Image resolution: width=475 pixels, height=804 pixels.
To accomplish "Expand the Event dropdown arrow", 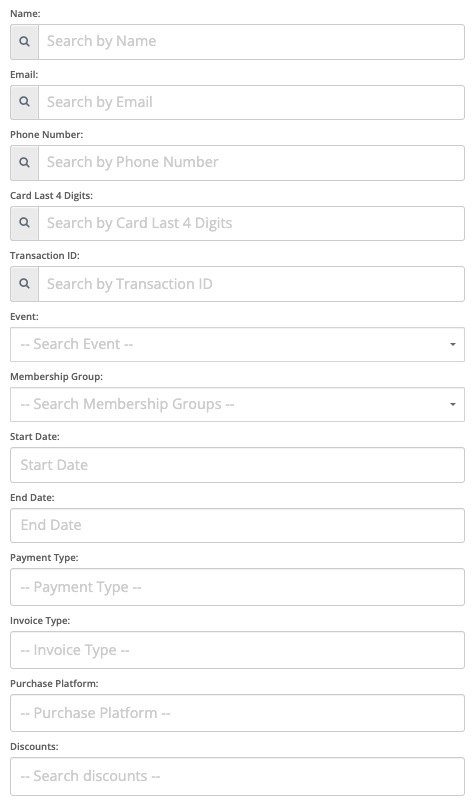I will [452, 344].
